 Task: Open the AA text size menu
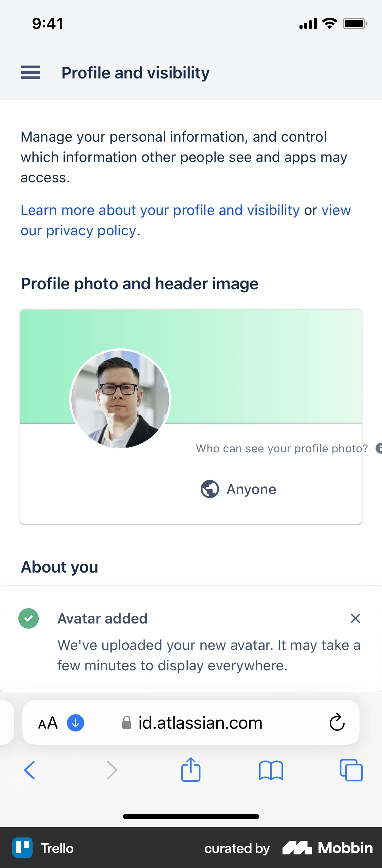(48, 723)
